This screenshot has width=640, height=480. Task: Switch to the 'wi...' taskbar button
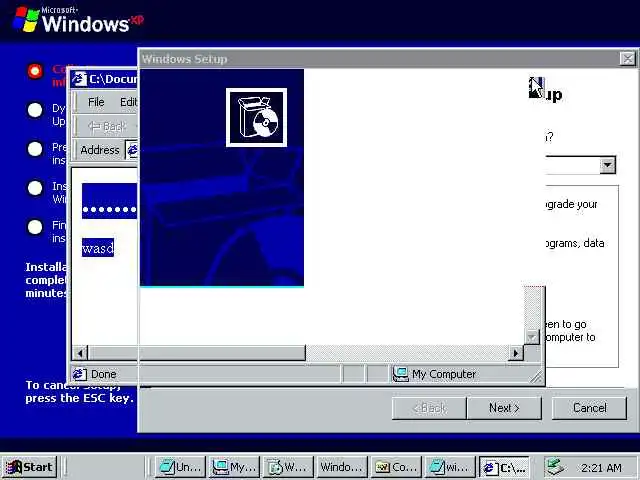click(x=450, y=467)
